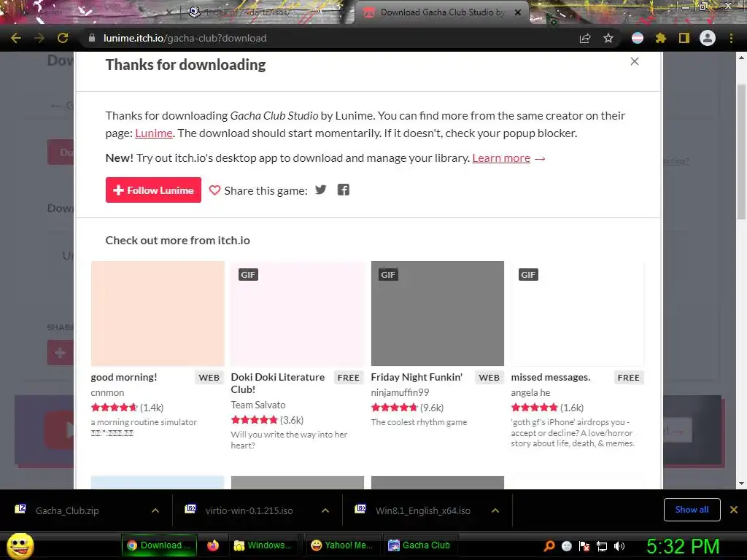Click Show all downloads

click(692, 510)
